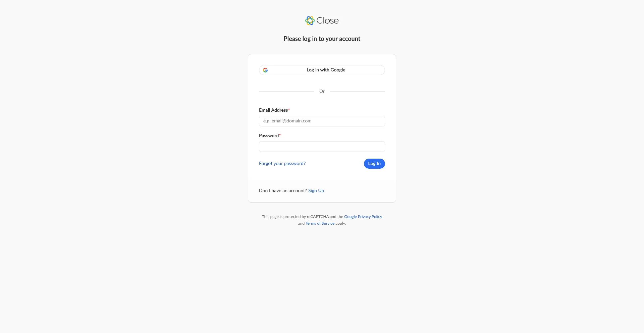
Task: Click the Or divider text
Action: [322, 91]
